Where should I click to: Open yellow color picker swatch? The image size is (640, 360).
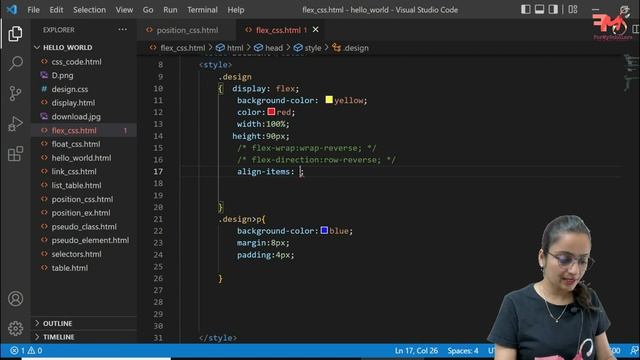pyautogui.click(x=329, y=100)
